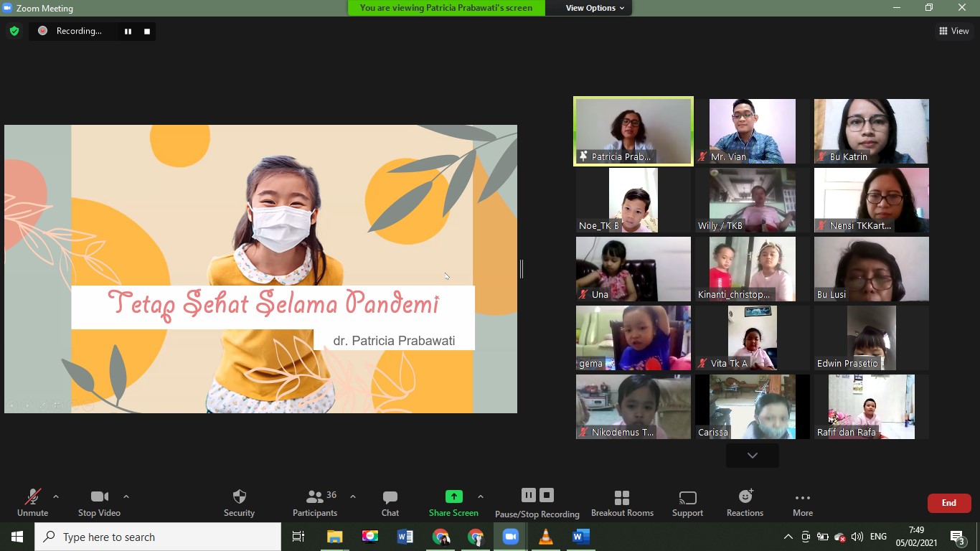980x551 pixels.
Task: Click the shared slide presentation area
Action: pyautogui.click(x=260, y=269)
